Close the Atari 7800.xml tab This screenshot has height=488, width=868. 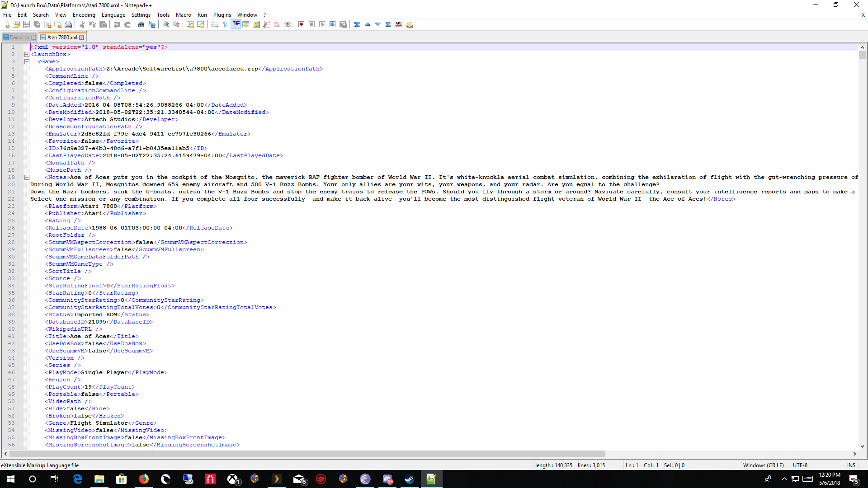coord(82,38)
